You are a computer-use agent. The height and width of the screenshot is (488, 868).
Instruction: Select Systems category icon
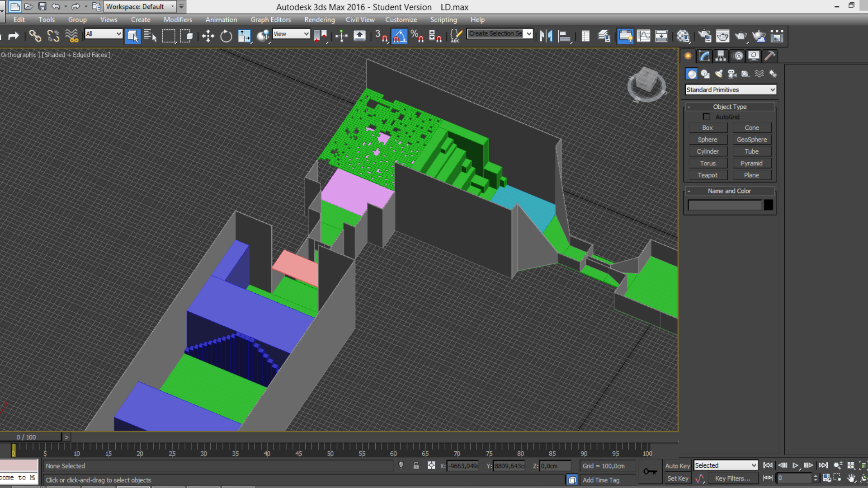click(x=773, y=74)
